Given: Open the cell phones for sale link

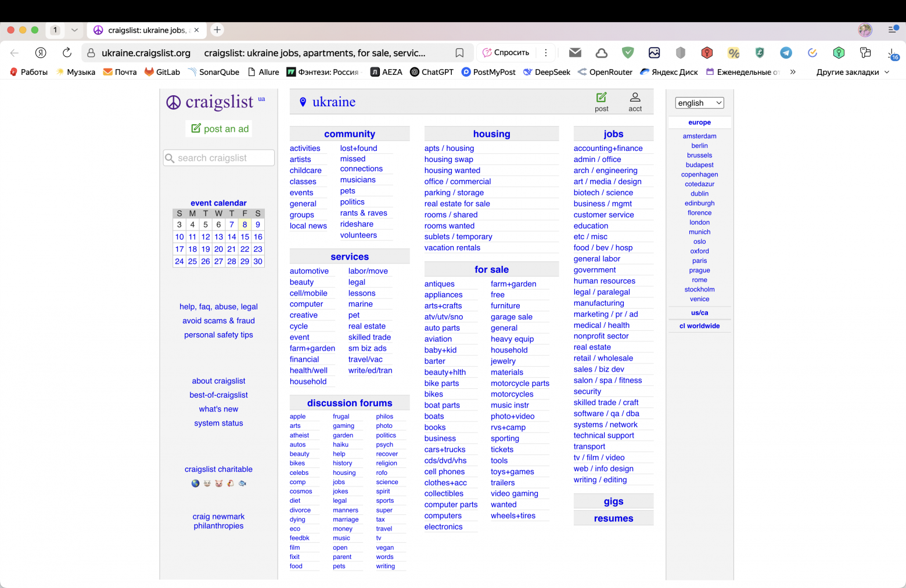Looking at the screenshot, I should point(444,472).
